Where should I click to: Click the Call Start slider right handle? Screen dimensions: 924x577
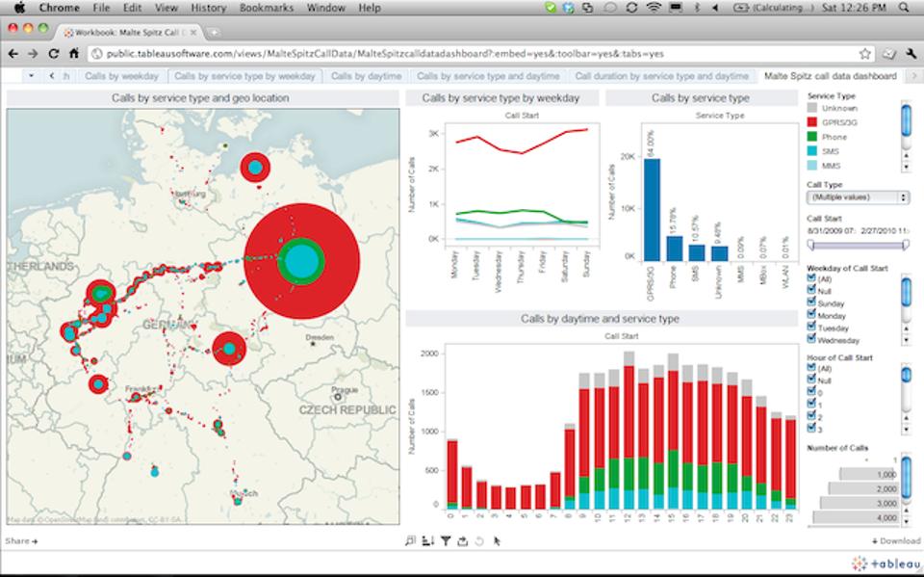point(906,245)
